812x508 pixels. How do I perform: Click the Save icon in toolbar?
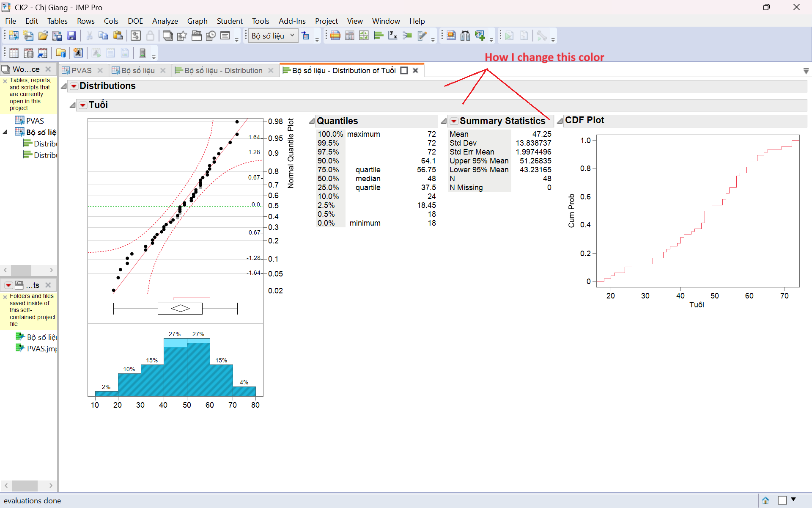pyautogui.click(x=71, y=36)
